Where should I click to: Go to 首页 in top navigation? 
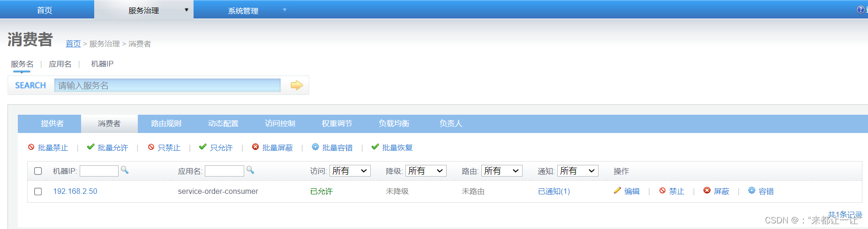click(45, 10)
